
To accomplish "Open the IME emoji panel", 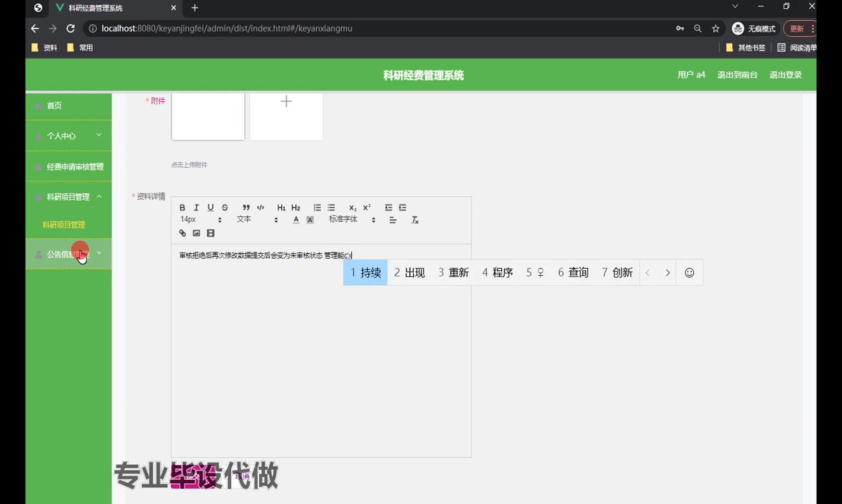I will tap(690, 273).
